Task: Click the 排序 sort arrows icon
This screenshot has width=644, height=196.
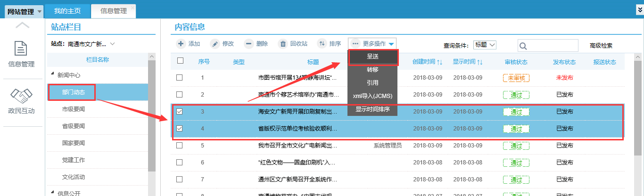Action: 322,44
